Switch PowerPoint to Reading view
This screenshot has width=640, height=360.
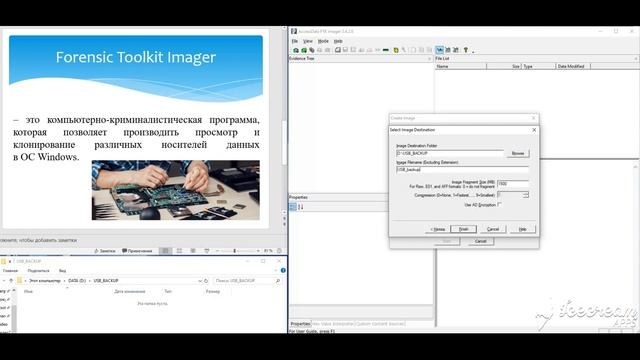point(193,251)
